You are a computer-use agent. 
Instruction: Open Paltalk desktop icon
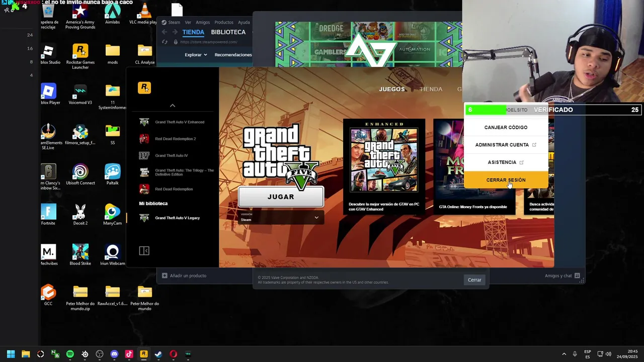click(112, 175)
